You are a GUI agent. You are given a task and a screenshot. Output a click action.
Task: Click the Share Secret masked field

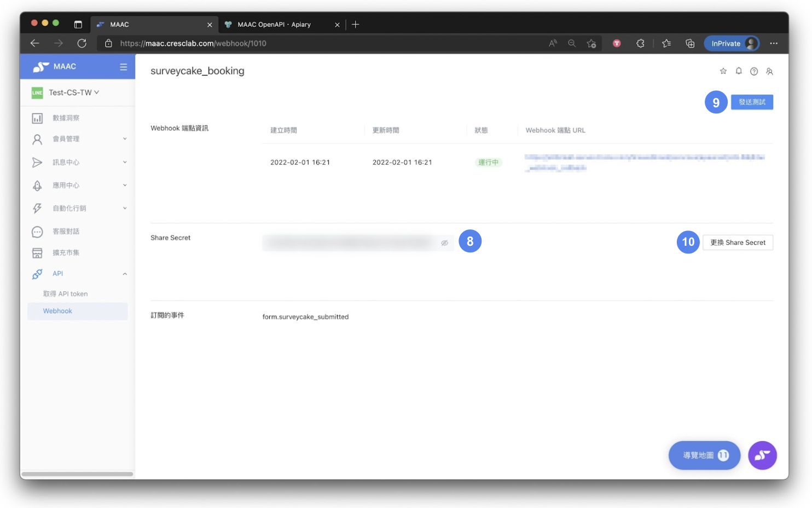[x=358, y=243]
